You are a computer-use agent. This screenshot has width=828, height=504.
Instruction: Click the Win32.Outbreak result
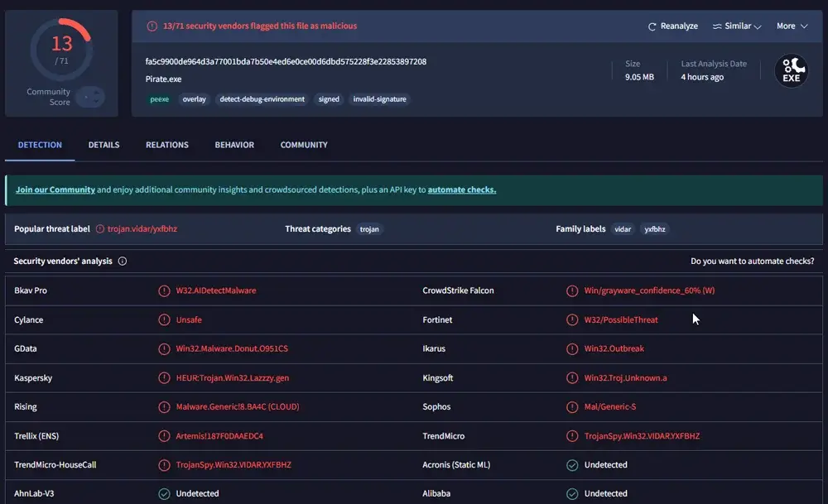(614, 349)
